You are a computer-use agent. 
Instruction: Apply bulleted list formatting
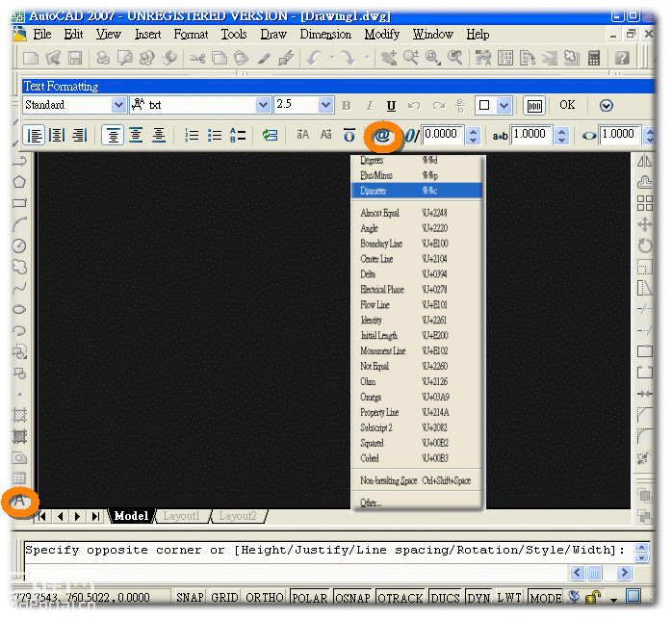215,136
